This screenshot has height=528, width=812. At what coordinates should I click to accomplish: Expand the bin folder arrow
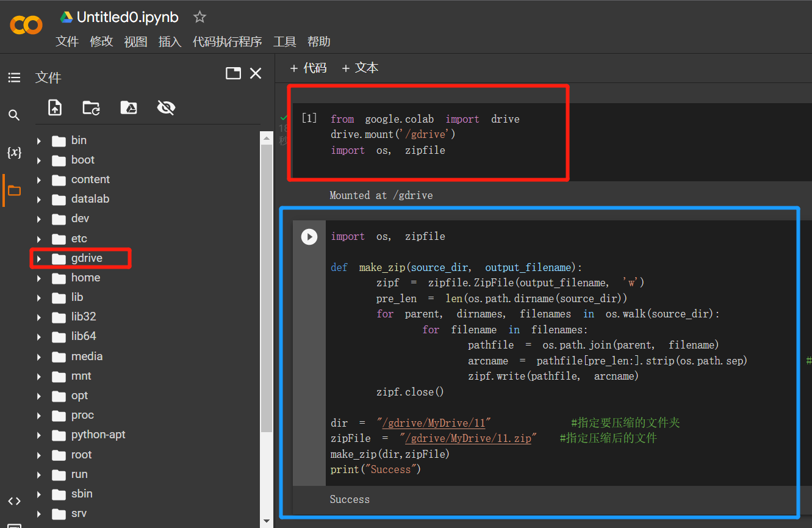click(x=39, y=141)
